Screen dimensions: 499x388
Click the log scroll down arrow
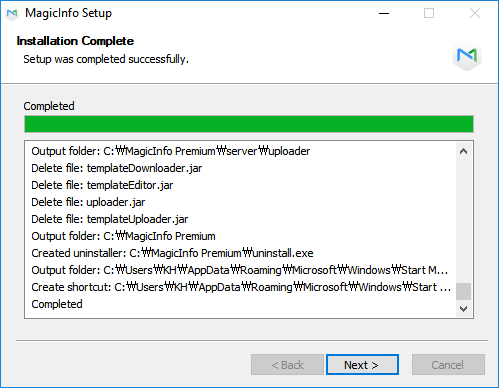pyautogui.click(x=463, y=309)
